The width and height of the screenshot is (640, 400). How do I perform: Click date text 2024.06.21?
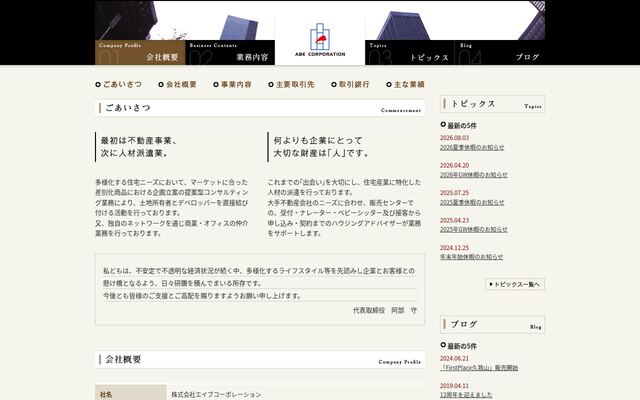coord(454,358)
